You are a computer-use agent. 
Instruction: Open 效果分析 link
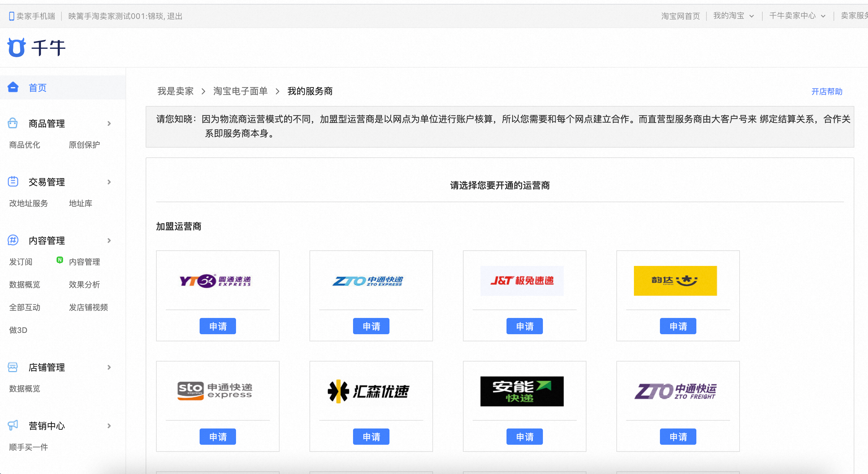pos(84,285)
